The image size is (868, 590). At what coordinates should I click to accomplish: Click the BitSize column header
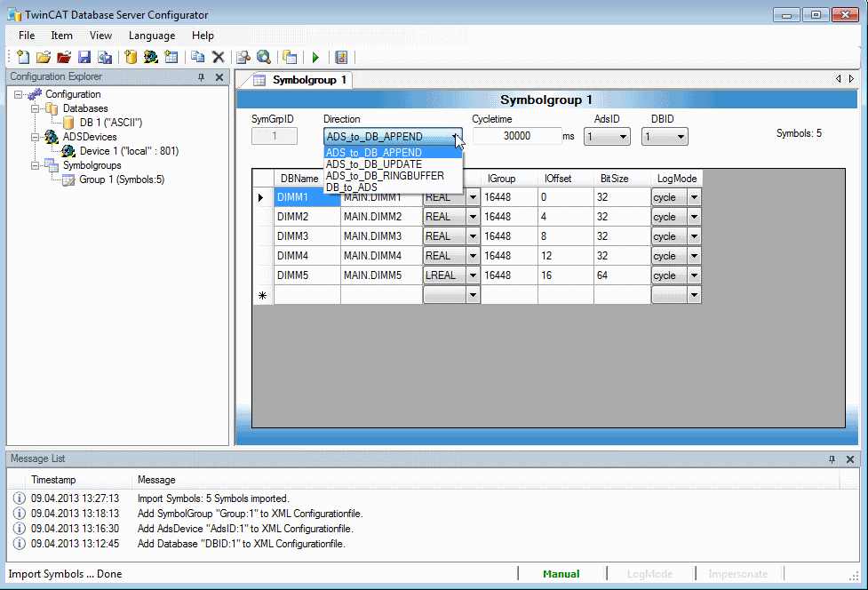tap(622, 179)
